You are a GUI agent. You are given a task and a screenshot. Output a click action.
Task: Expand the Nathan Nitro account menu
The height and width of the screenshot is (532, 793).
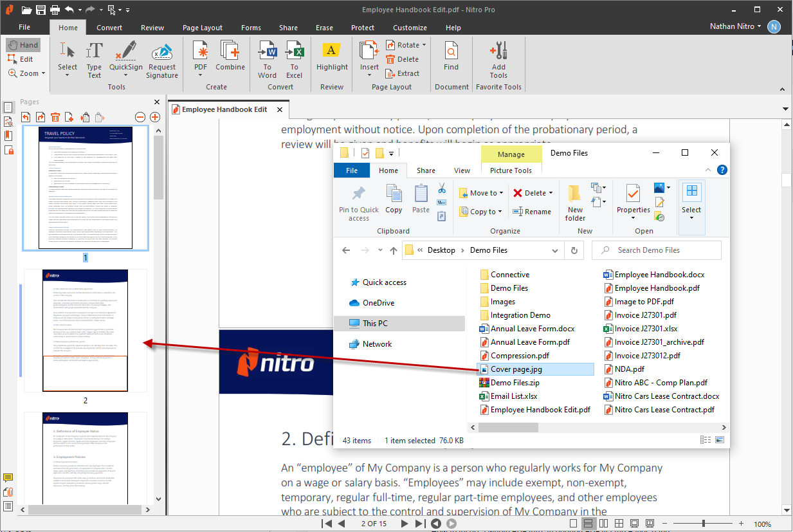760,26
